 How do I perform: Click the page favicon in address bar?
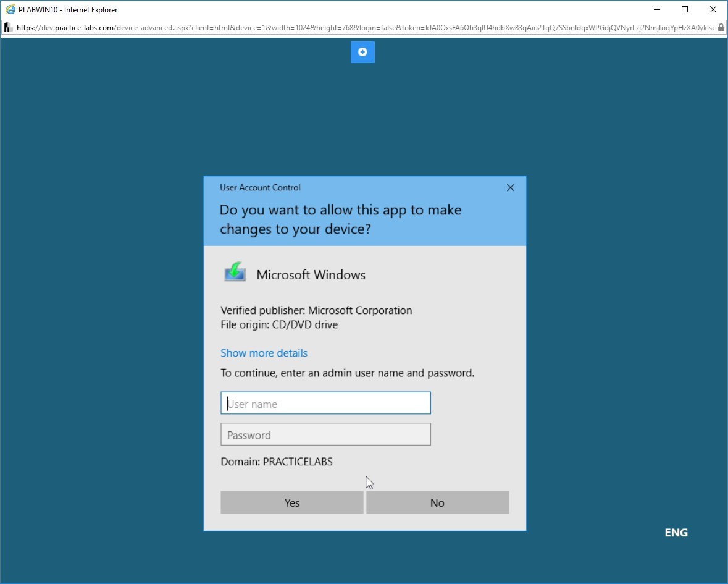tap(8, 27)
